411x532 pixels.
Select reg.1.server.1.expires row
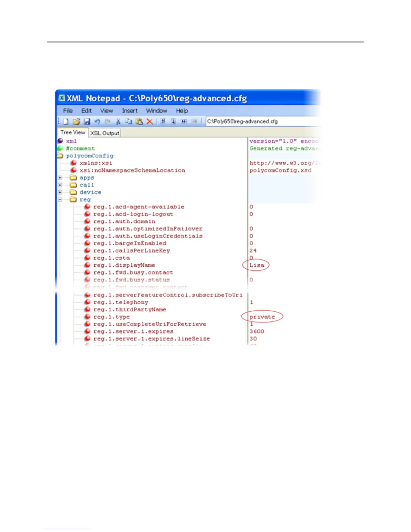(x=133, y=331)
